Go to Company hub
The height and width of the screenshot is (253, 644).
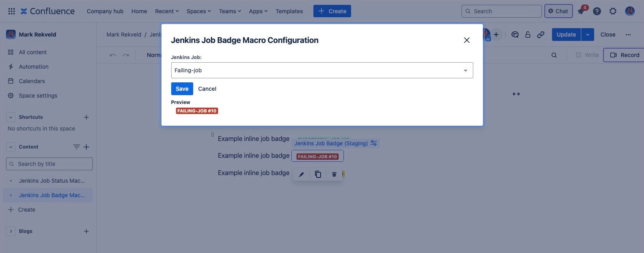105,11
